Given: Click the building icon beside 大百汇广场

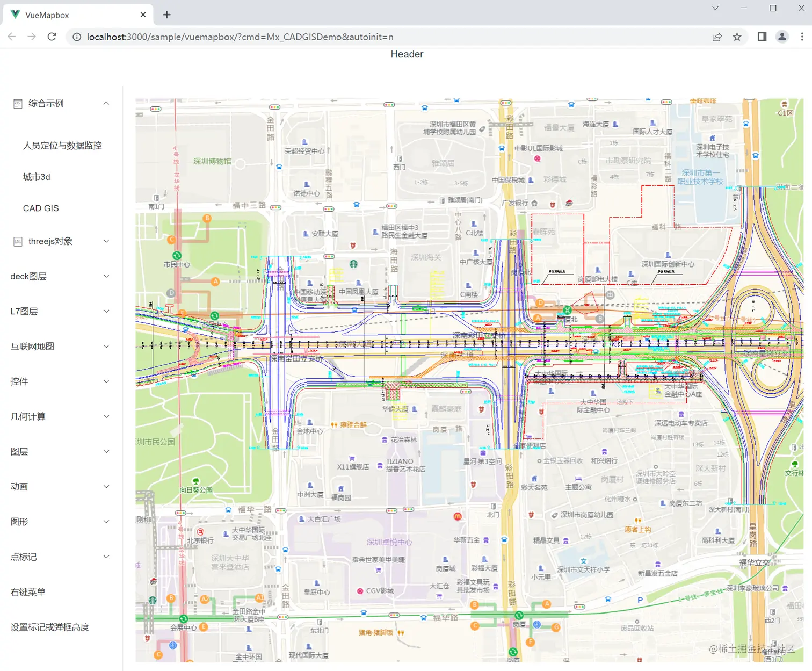Looking at the screenshot, I should click(302, 519).
